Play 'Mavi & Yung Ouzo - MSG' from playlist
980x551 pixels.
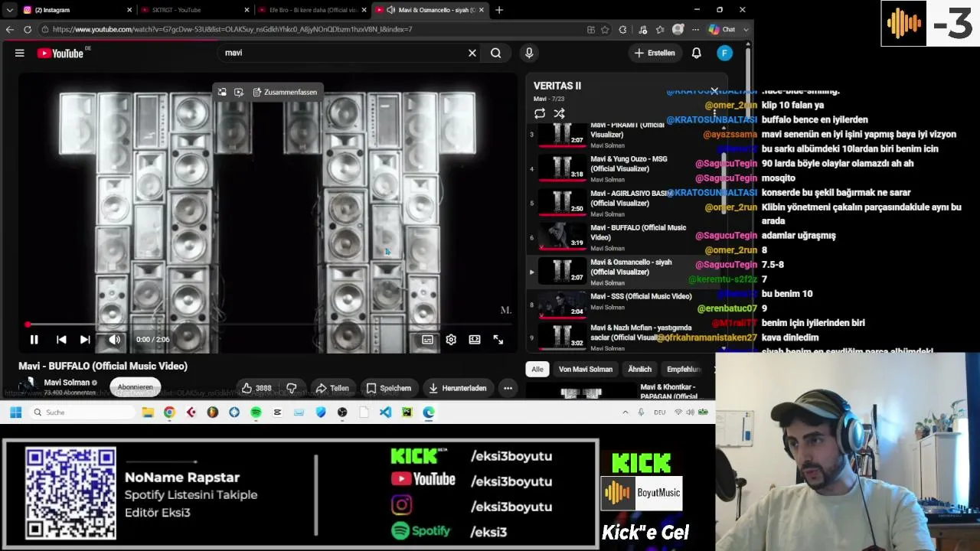click(x=625, y=168)
